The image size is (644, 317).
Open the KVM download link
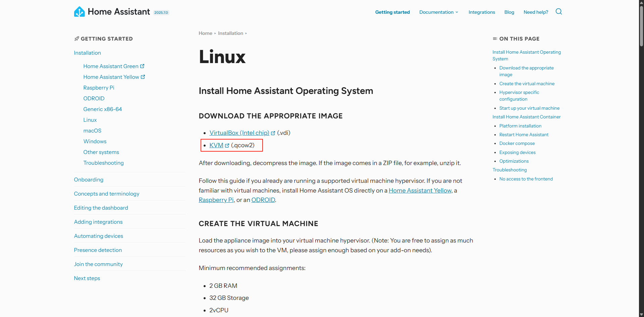tap(216, 145)
